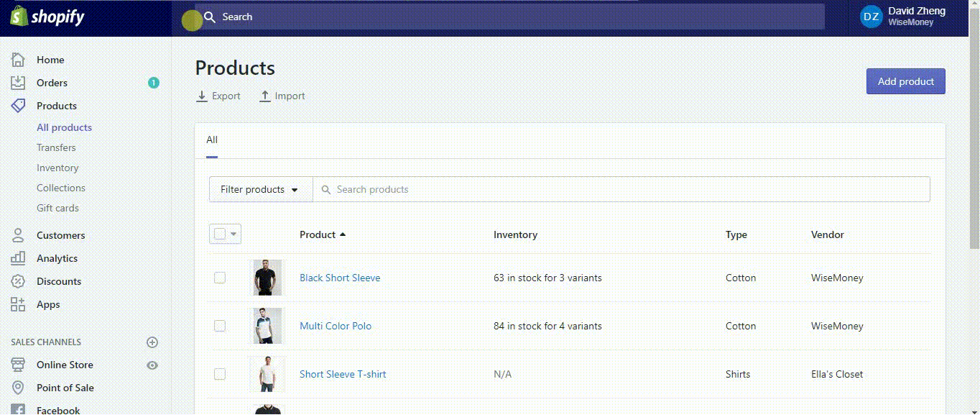Click the Analytics bar chart icon

18,258
